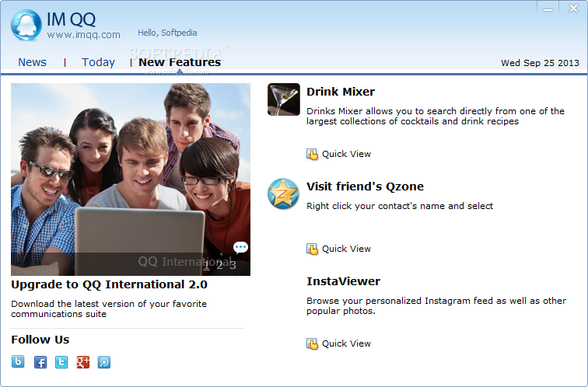This screenshot has height=387, width=588.
Task: Click the 'Hello, Softpedia' greeting
Action: click(167, 33)
